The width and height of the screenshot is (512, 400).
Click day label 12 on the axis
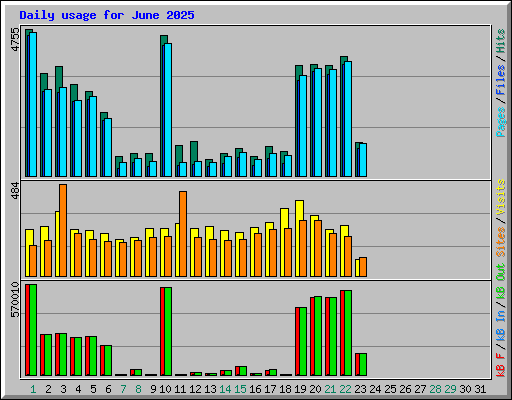[x=195, y=389]
